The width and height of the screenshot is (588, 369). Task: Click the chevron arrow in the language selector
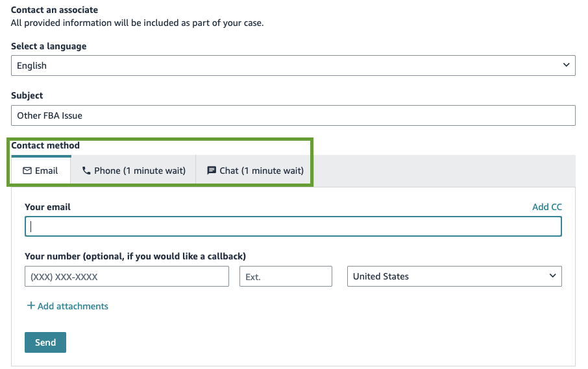pos(566,65)
